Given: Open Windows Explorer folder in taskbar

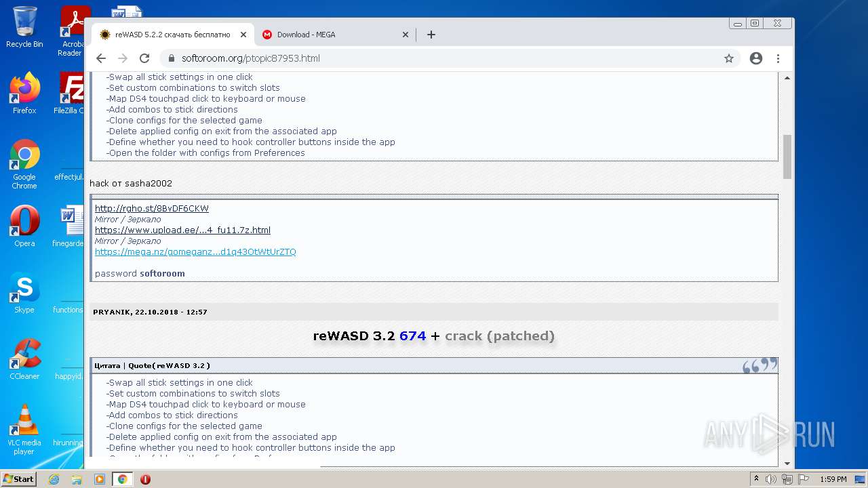Looking at the screenshot, I should 77,479.
